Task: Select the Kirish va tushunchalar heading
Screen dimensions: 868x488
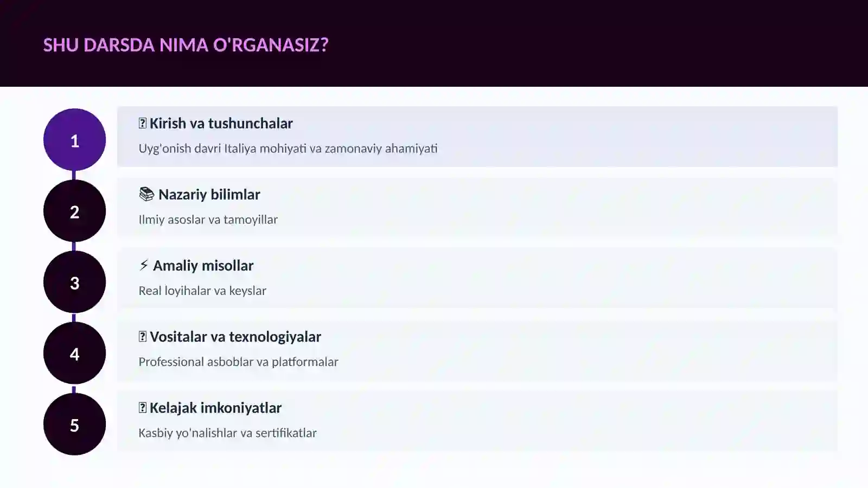Action: [221, 123]
